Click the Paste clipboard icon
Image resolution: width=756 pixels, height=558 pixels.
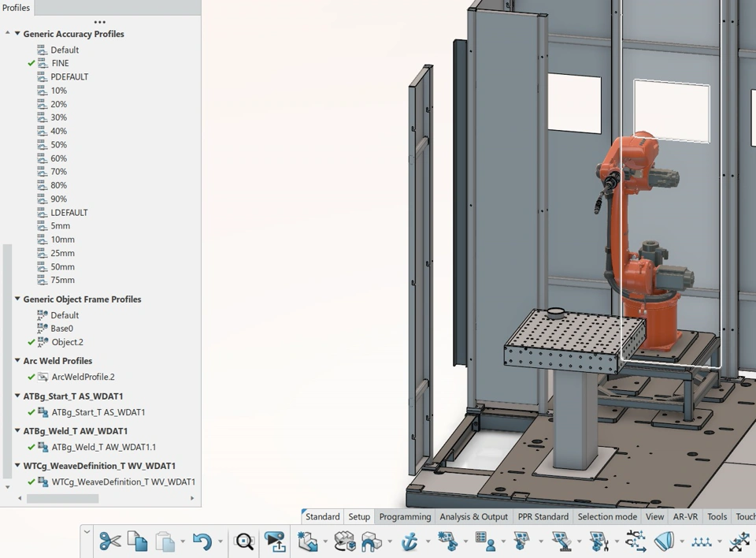pyautogui.click(x=165, y=541)
